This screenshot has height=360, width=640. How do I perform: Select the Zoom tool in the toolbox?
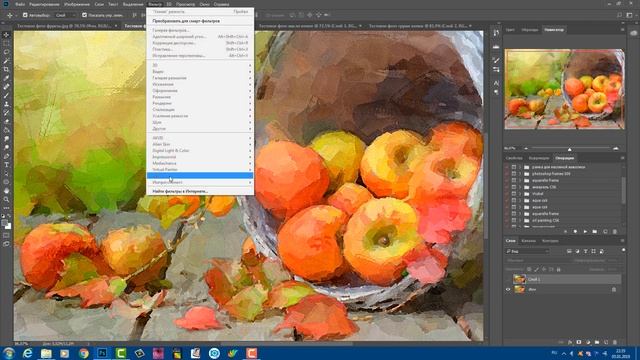point(6,199)
